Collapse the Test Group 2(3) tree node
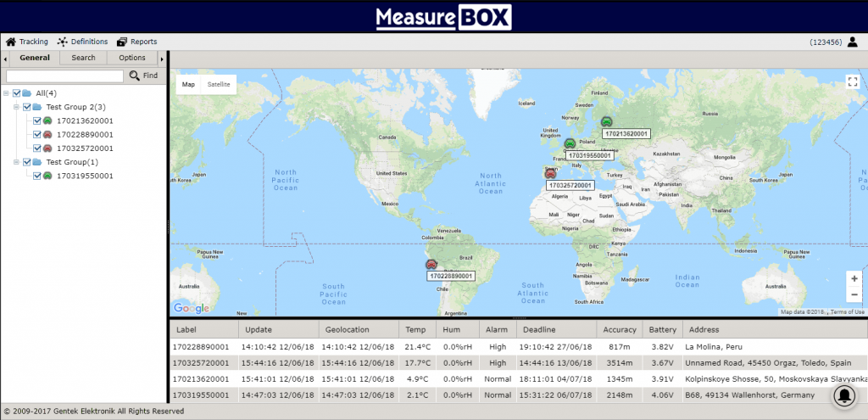The width and height of the screenshot is (868, 420). point(16,108)
